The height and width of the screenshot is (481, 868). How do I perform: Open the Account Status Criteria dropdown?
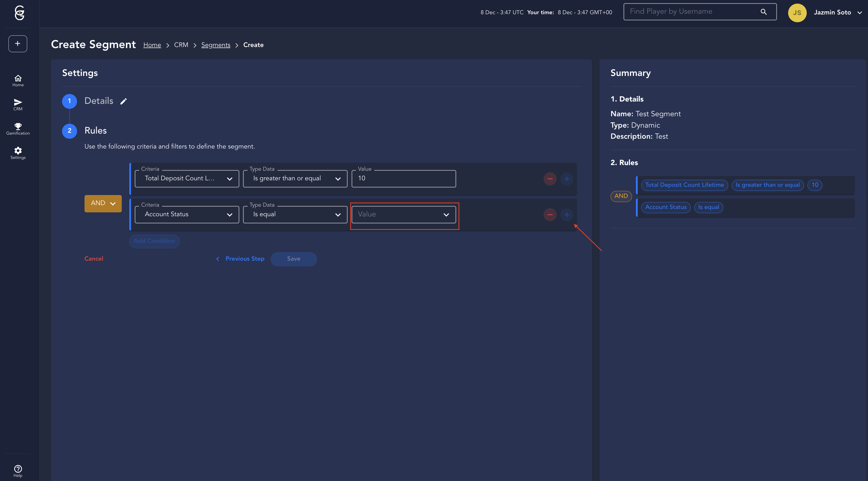[187, 215]
